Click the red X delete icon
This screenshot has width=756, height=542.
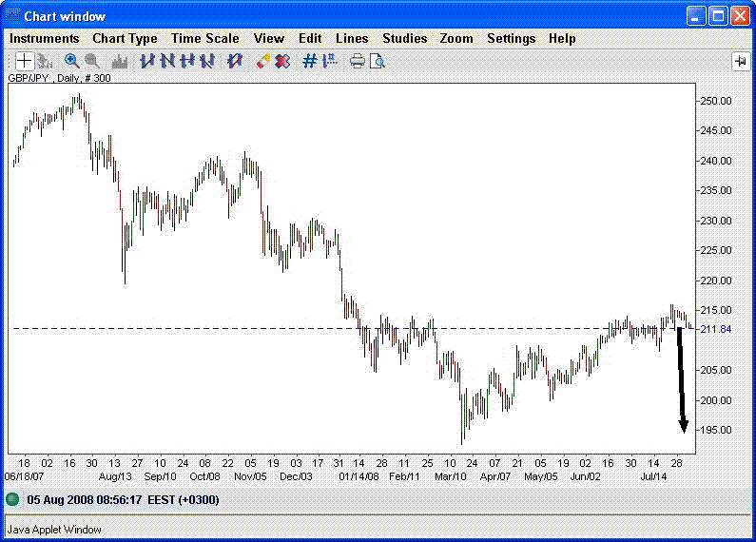[282, 61]
